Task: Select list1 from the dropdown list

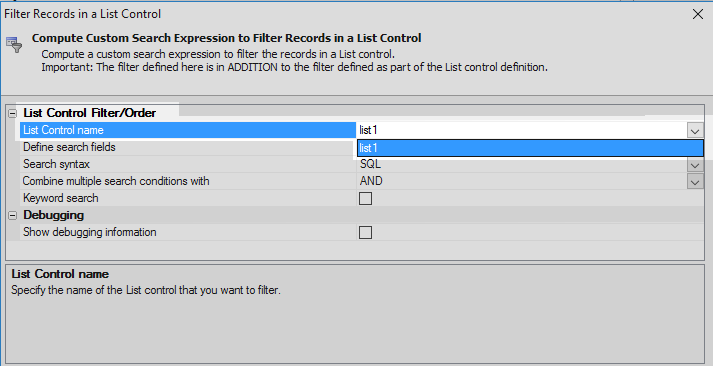Action: coord(530,148)
